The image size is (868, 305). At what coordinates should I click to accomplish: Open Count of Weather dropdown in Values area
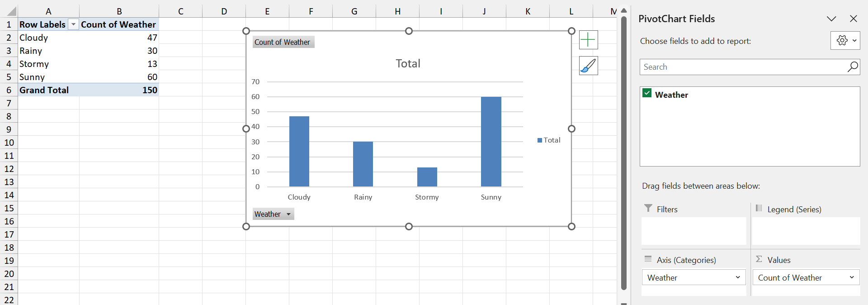(x=851, y=277)
